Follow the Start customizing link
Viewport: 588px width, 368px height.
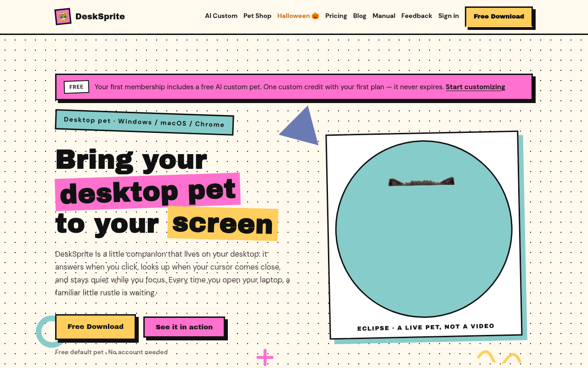coord(475,87)
